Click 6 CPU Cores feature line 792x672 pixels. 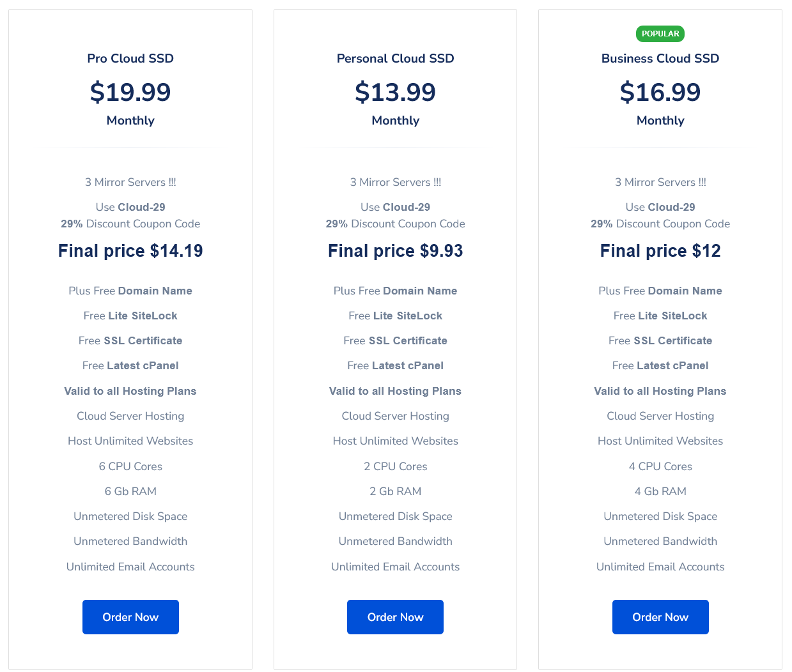click(x=130, y=466)
